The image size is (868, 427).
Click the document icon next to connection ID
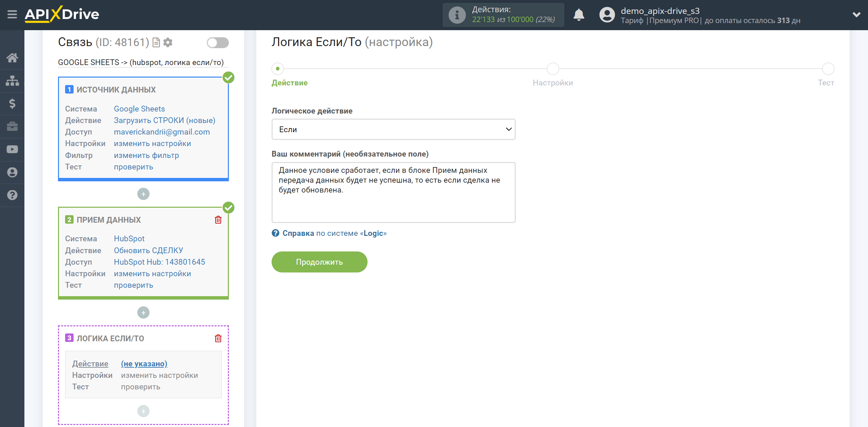pyautogui.click(x=156, y=42)
